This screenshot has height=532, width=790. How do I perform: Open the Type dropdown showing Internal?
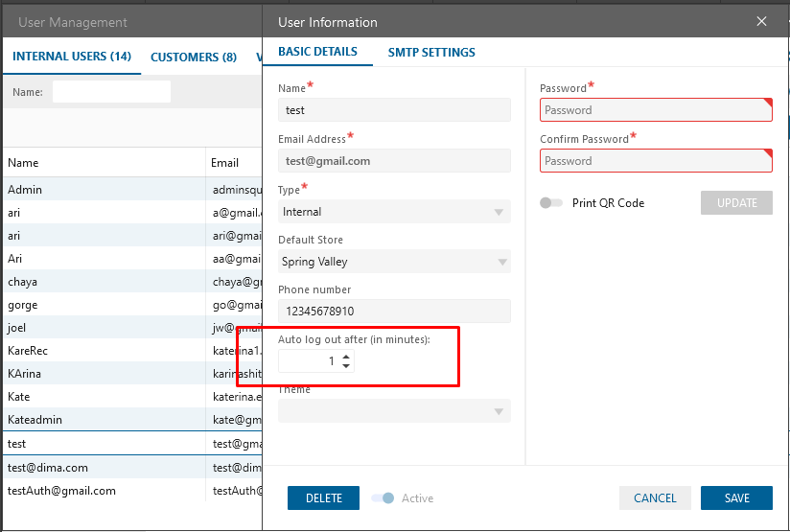394,212
